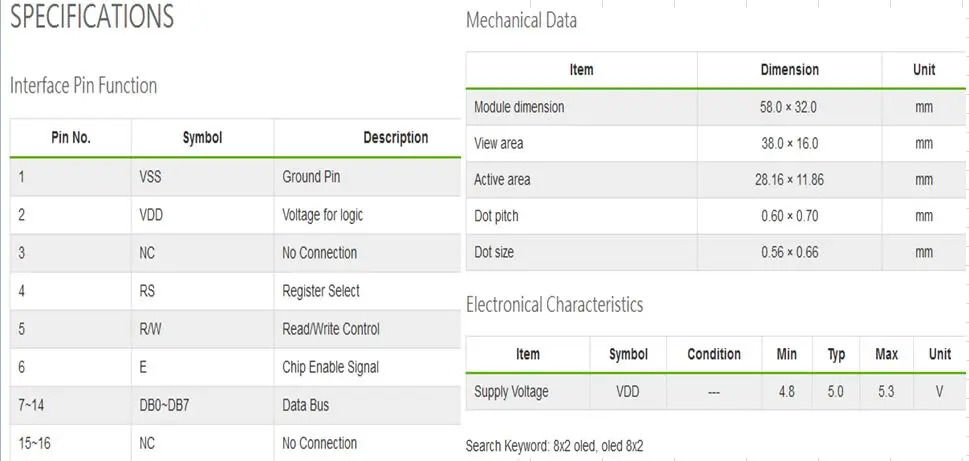This screenshot has height=461, width=969.
Task: Click the Symbol header in pin table
Action: (202, 138)
